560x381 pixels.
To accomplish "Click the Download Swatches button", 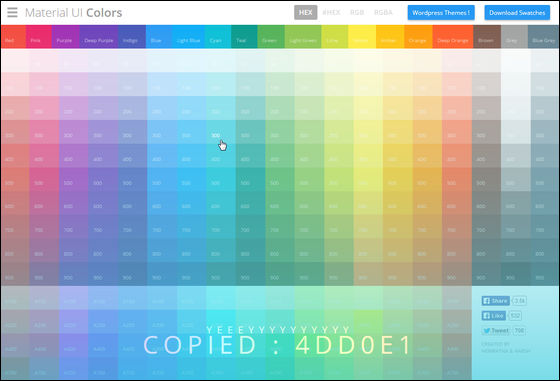I will coord(517,12).
